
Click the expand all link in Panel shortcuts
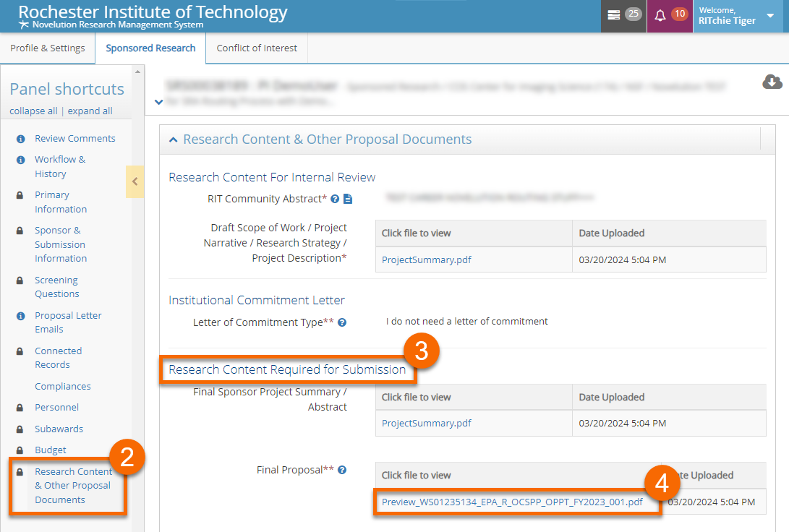tap(90, 111)
